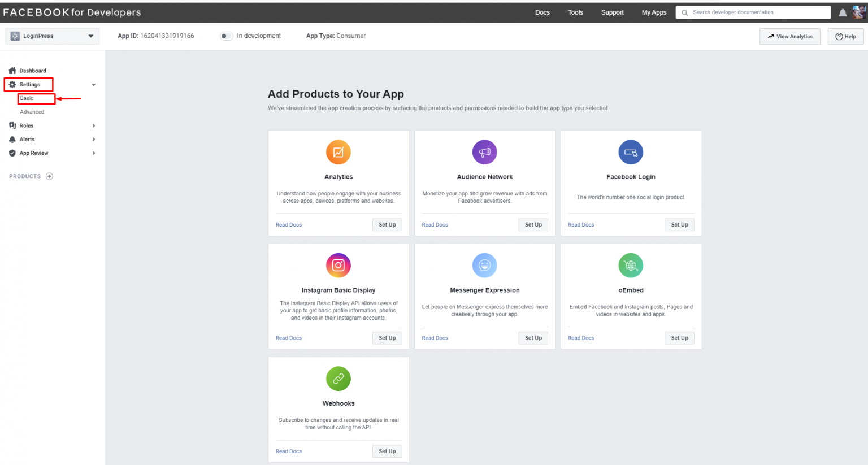Click the View Analytics button
This screenshot has width=868, height=465.
(789, 36)
